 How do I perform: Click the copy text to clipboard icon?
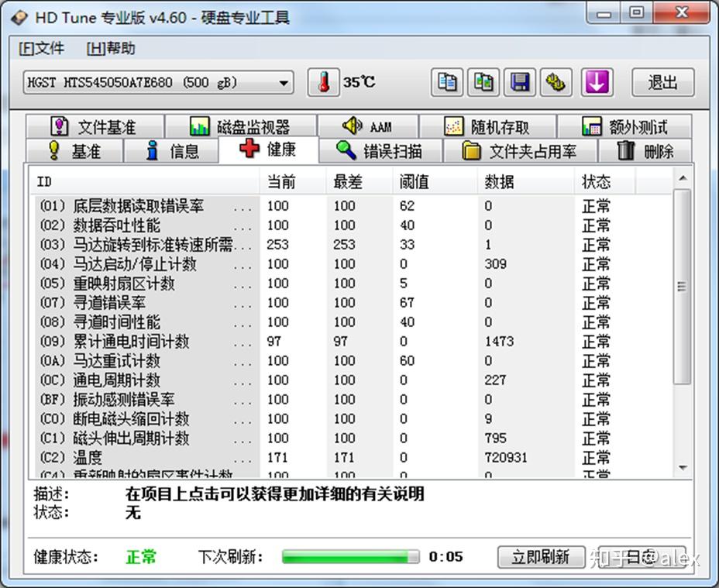point(447,82)
